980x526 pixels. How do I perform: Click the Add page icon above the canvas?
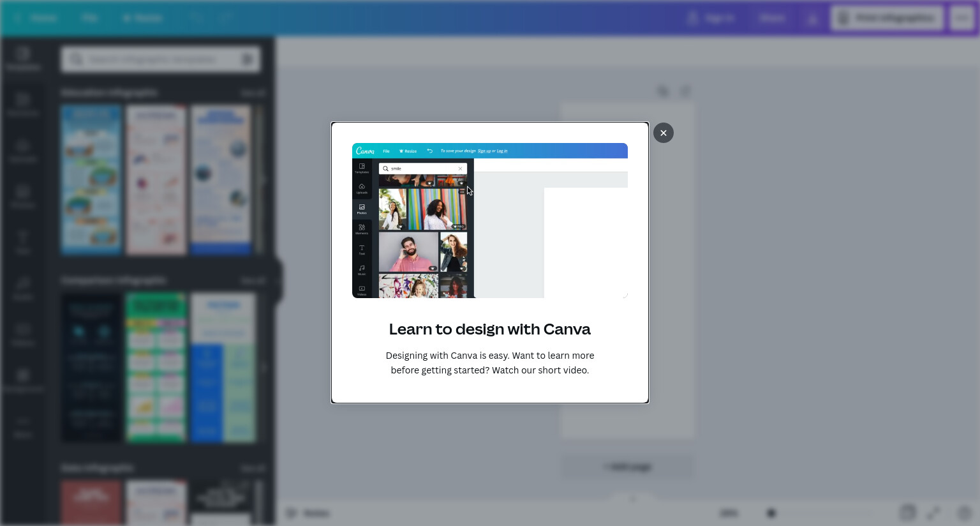pos(685,91)
